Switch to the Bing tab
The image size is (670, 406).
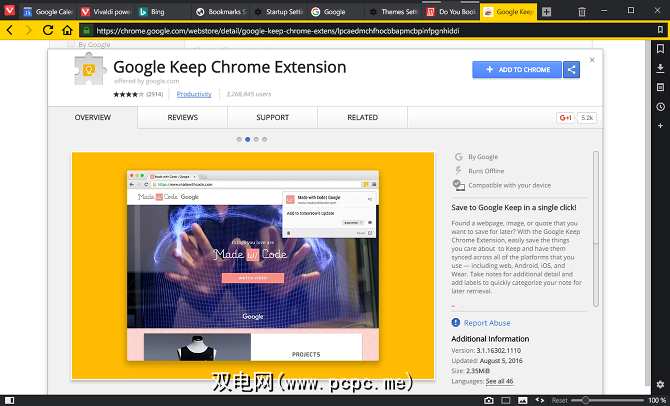(163, 12)
